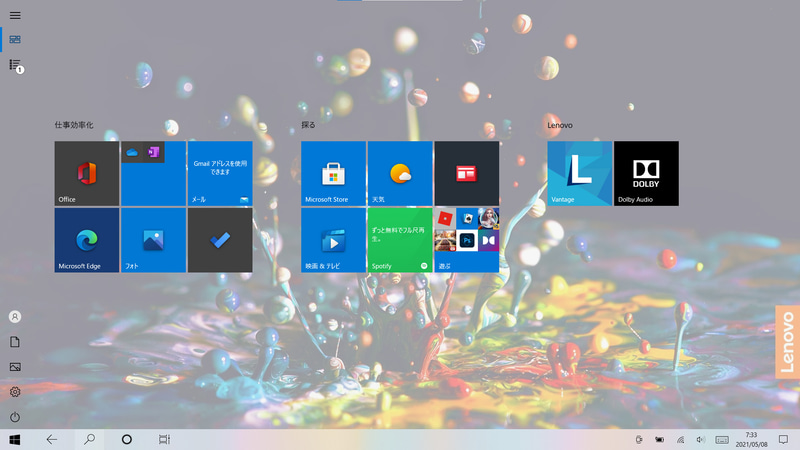Viewport: 800px width, 450px height.
Task: Open the Photos (フォト) tile
Action: [154, 240]
